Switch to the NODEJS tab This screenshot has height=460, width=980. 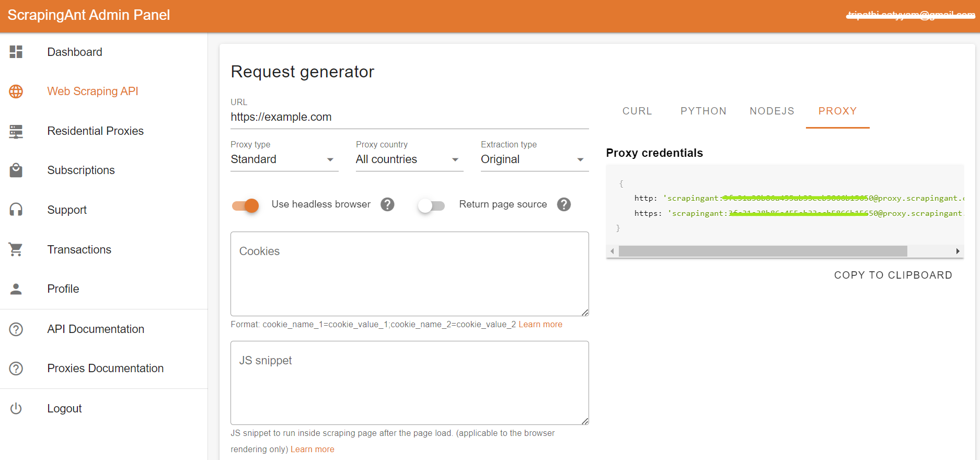[x=772, y=111]
